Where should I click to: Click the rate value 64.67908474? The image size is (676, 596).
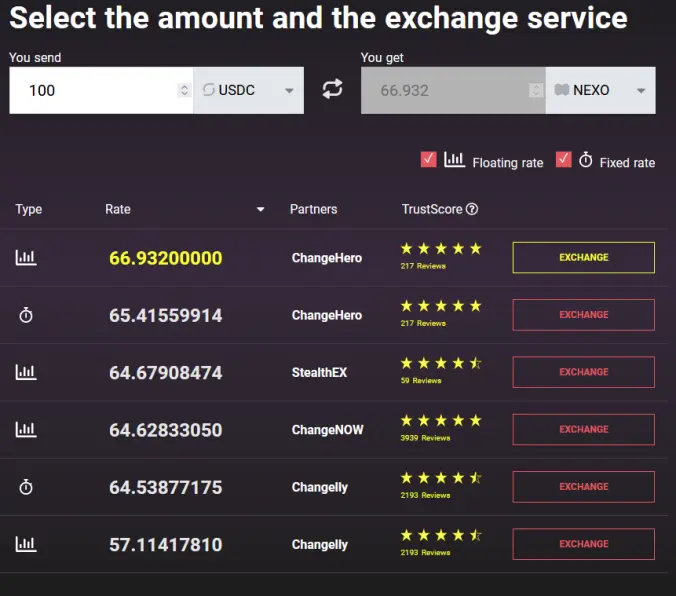click(x=166, y=373)
